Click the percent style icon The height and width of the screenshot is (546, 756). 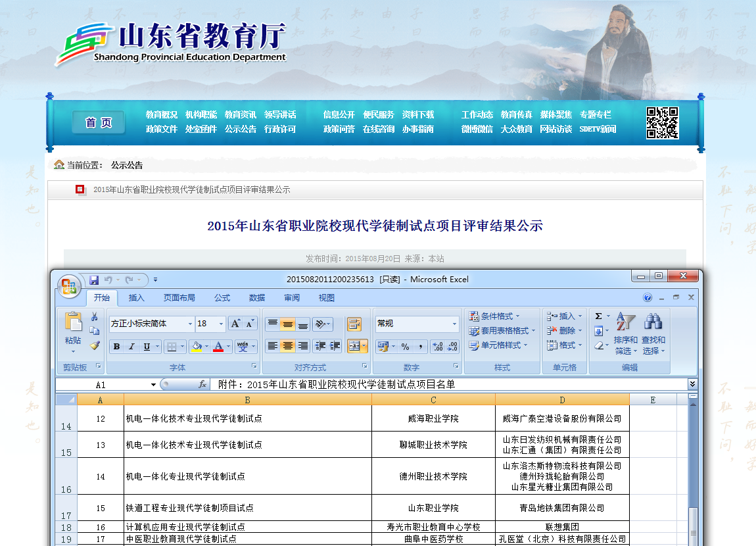tap(405, 347)
